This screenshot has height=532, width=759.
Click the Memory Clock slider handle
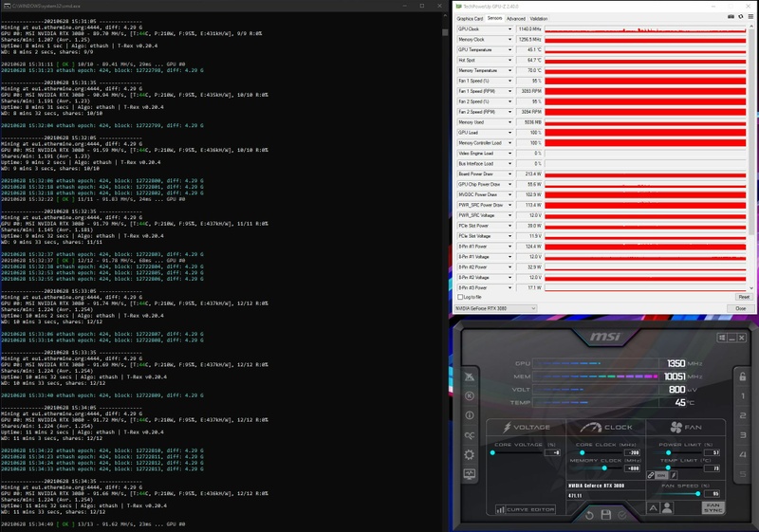604,468
